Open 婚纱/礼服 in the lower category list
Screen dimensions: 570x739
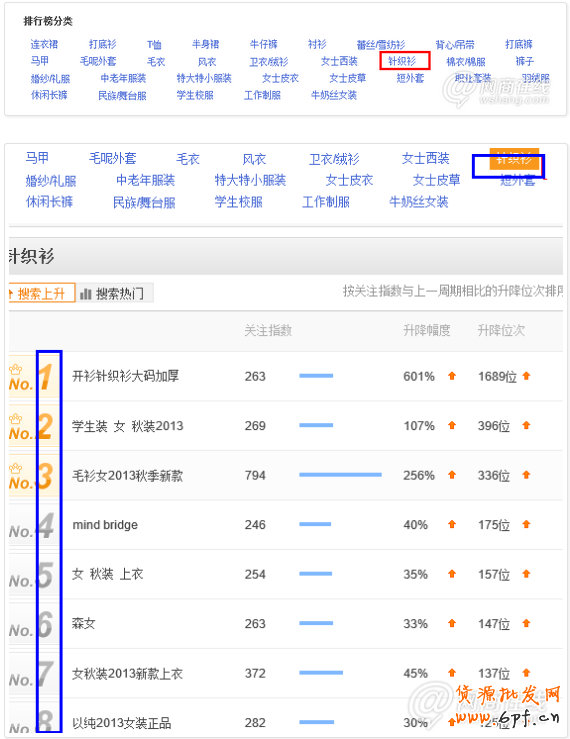[50, 181]
